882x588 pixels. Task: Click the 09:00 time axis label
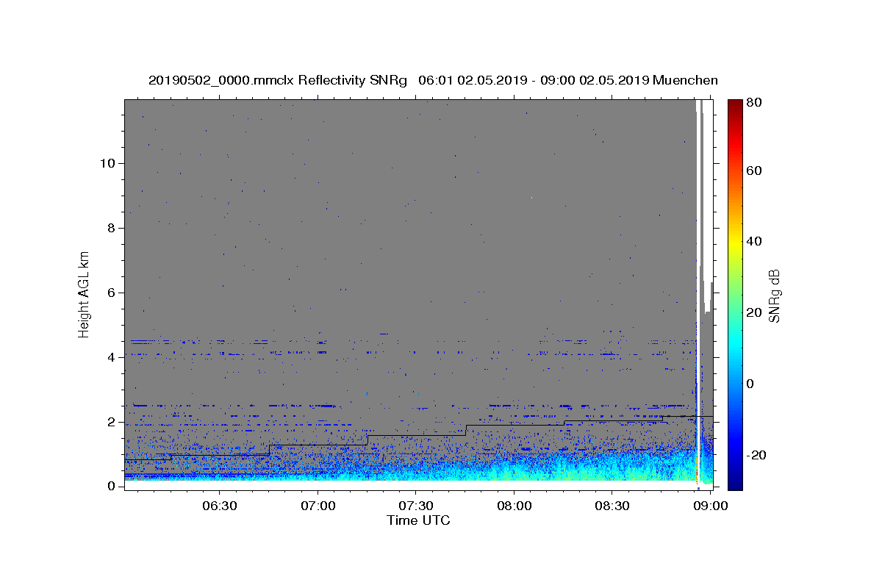(x=710, y=506)
